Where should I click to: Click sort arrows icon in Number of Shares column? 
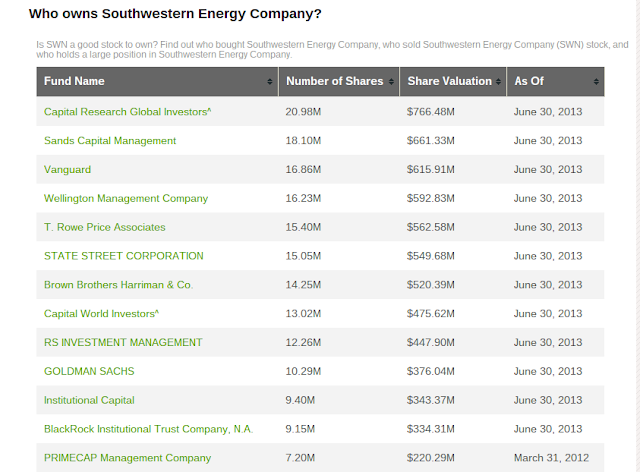click(x=390, y=82)
